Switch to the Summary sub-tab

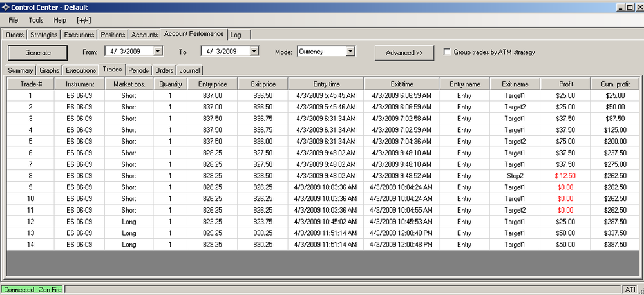[21, 70]
